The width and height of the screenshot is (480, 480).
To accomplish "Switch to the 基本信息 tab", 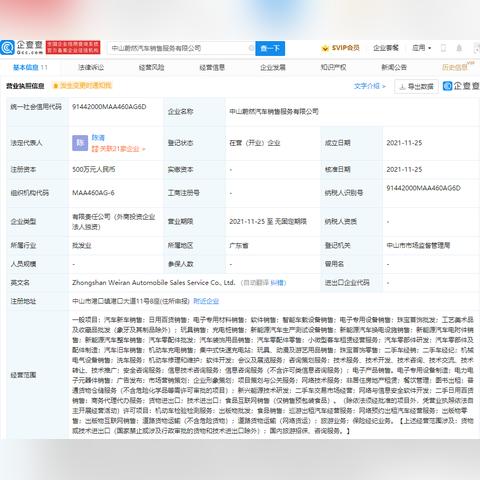I will pos(30,67).
